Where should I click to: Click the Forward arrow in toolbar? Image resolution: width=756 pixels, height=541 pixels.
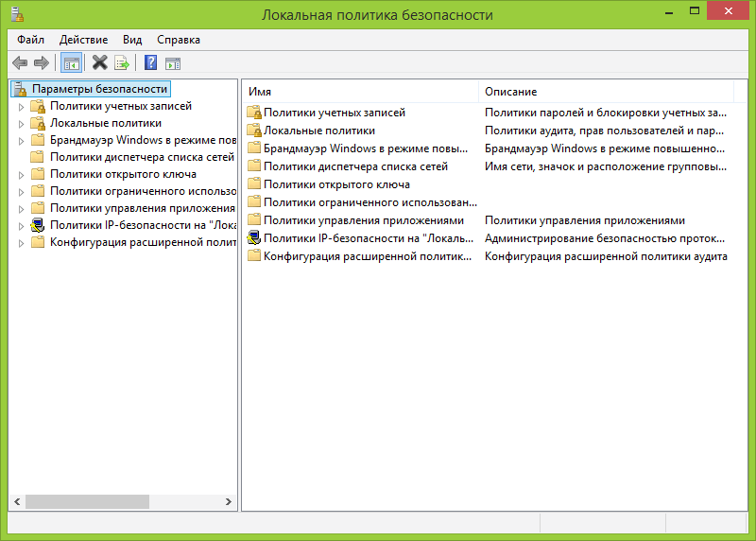pyautogui.click(x=41, y=63)
